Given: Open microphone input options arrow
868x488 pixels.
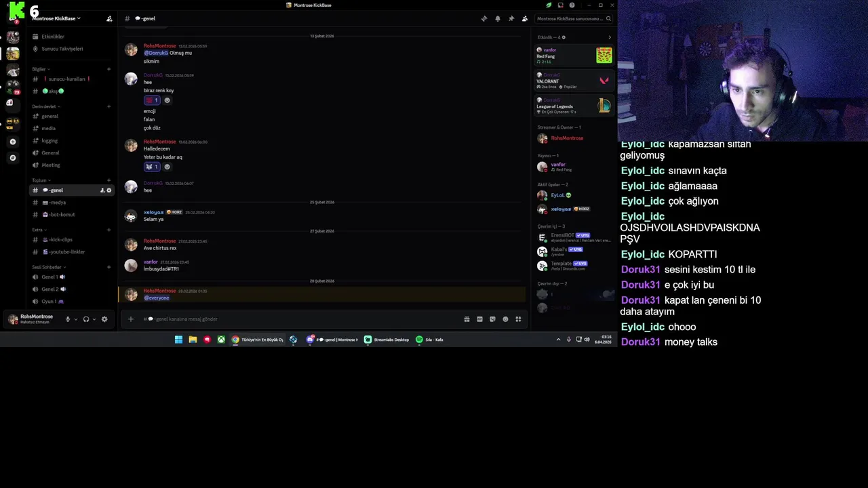Looking at the screenshot, I should (x=75, y=319).
